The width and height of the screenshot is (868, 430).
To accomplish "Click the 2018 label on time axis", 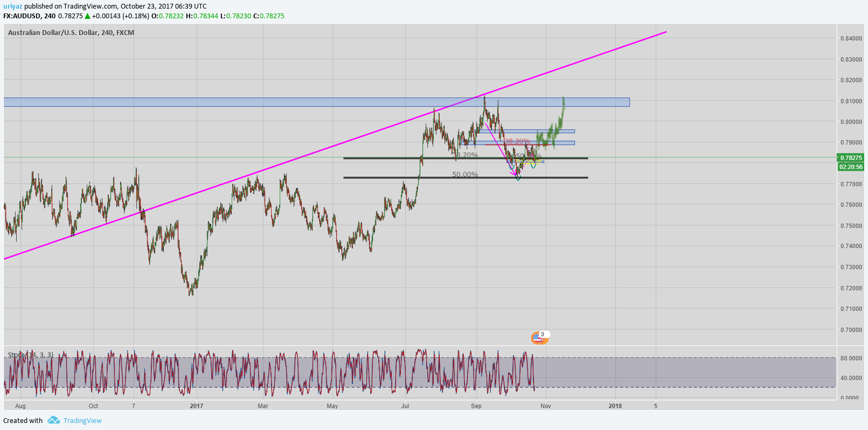I will coord(615,406).
